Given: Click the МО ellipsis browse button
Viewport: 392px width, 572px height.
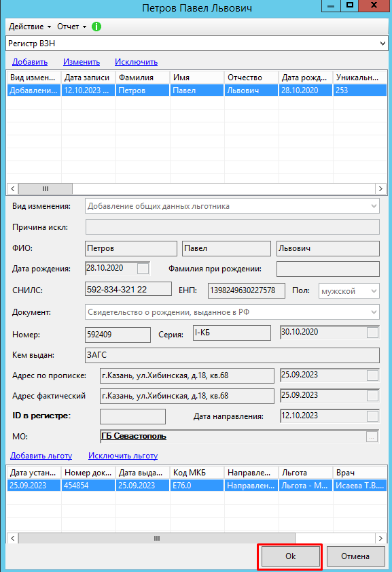Looking at the screenshot, I should [372, 437].
